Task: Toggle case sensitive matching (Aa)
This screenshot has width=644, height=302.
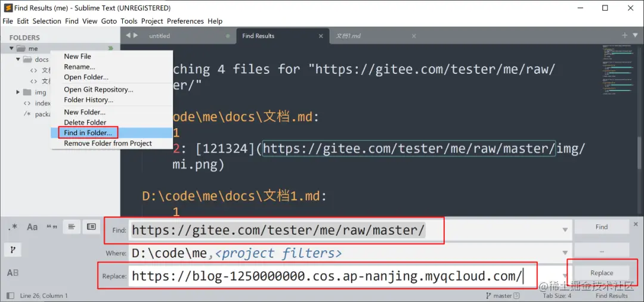Action: tap(32, 226)
